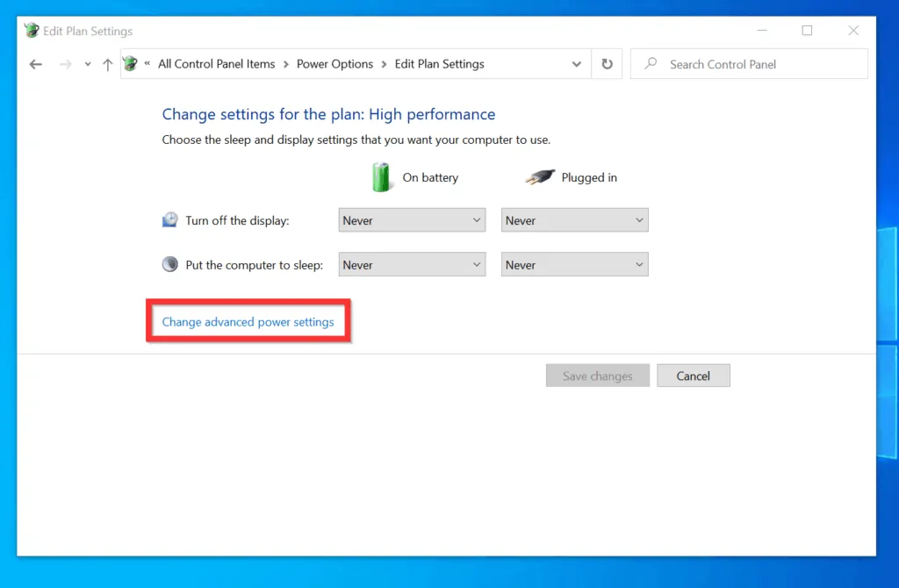The image size is (899, 588).
Task: Click the Cancel button
Action: pyautogui.click(x=693, y=375)
